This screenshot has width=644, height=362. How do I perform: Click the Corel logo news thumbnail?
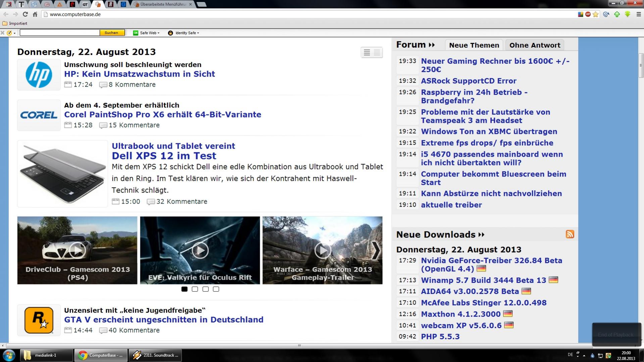39,115
